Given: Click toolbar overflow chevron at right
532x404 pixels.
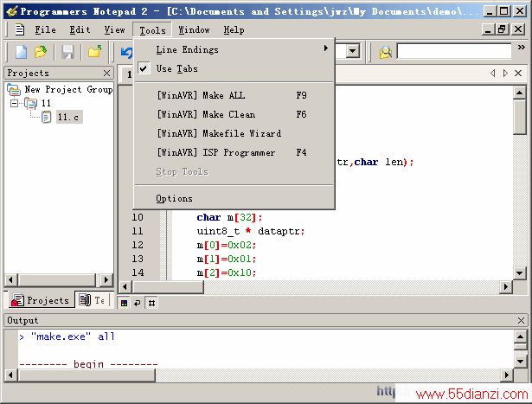Looking at the screenshot, I should tap(521, 48).
